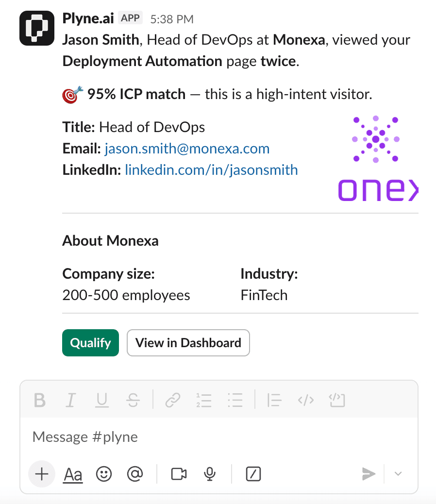Open jason.smith@monexa.com email link
Image resolution: width=436 pixels, height=504 pixels.
pos(187,149)
